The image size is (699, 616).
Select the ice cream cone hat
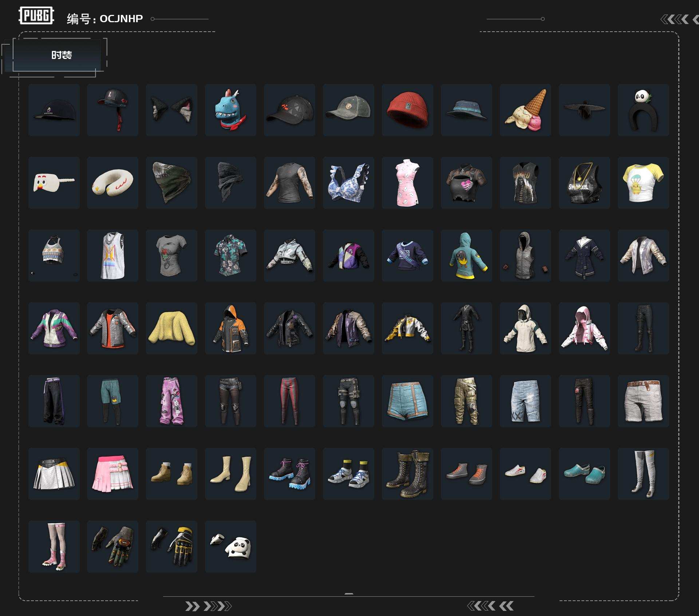(525, 110)
